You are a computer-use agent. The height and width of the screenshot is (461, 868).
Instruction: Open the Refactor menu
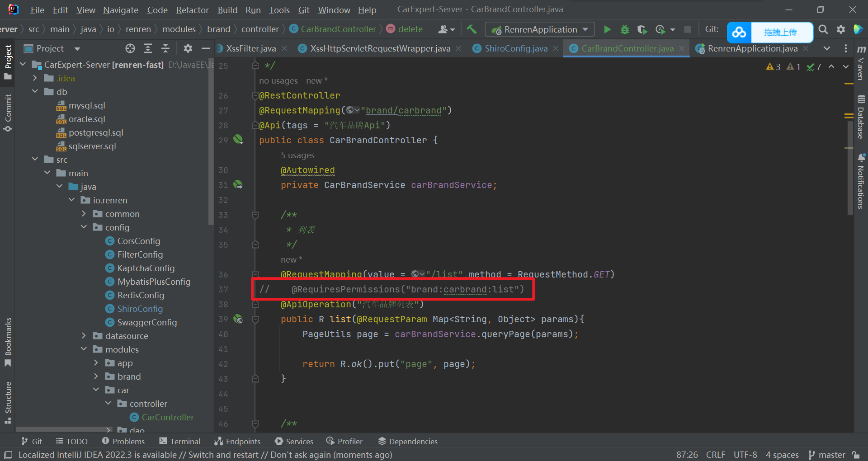pos(193,10)
